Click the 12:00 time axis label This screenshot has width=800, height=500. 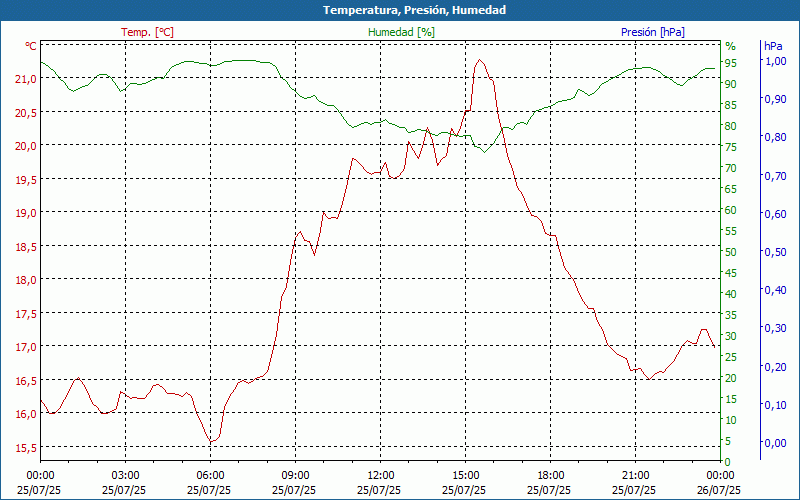(x=381, y=476)
